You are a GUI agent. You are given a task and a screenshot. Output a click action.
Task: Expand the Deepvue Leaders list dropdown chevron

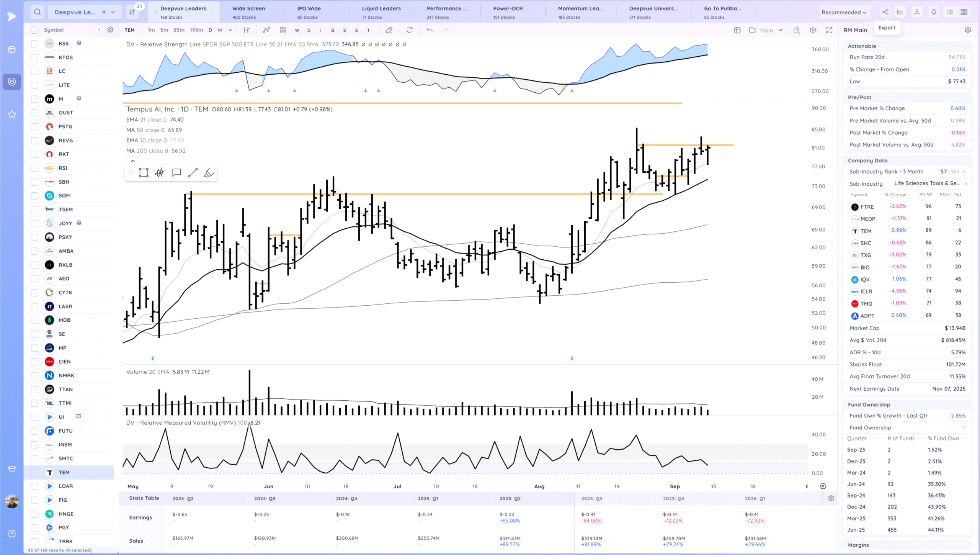[x=113, y=12]
